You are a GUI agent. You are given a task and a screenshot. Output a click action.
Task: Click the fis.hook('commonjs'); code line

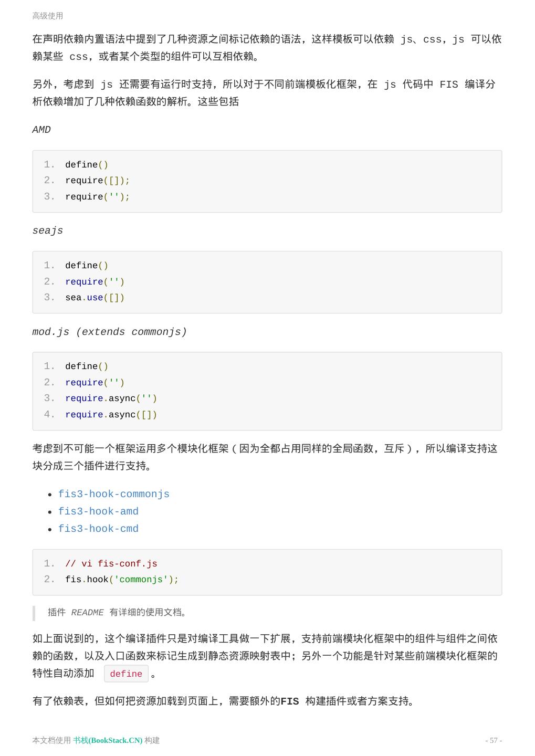(122, 580)
